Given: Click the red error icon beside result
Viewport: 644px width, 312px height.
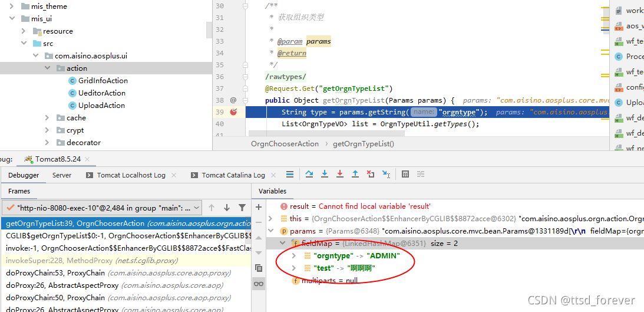Looking at the screenshot, I should (x=284, y=206).
